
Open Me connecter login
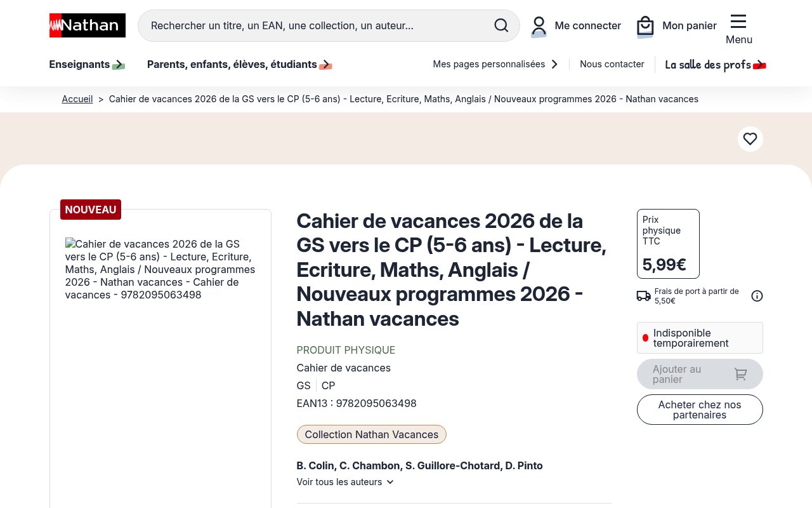(576, 26)
